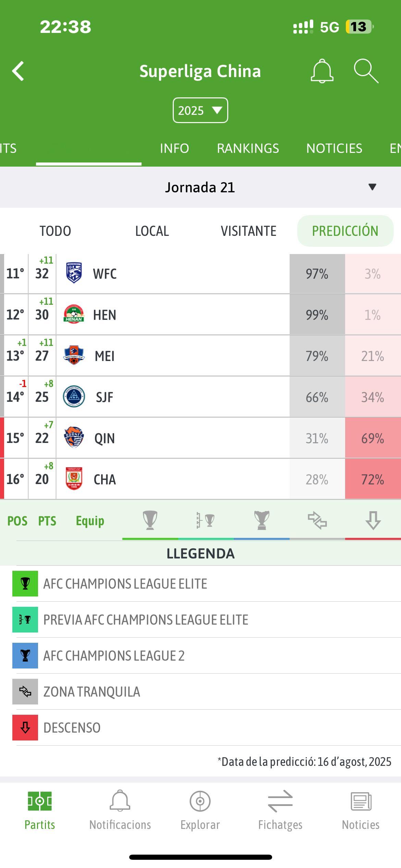Open Fichatges transfers in bottom bar
The image size is (401, 868).
[x=280, y=810]
